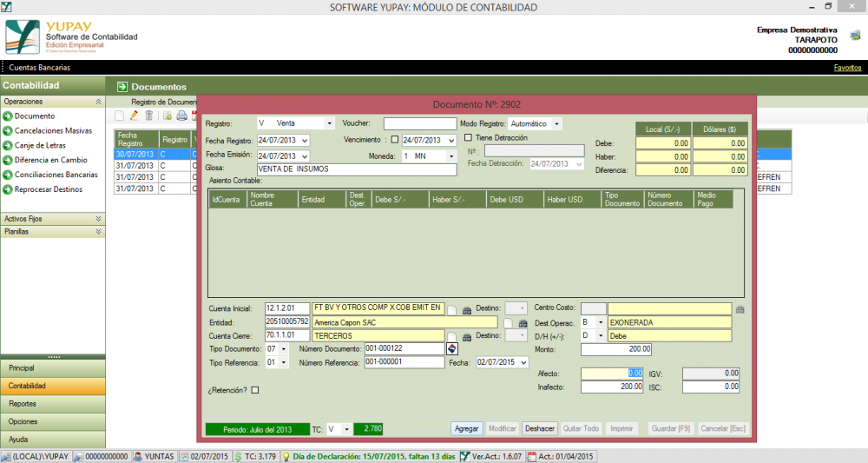Open new-page icon next to Cuenta Cierre
Screen dimensions: 868x463
click(452, 337)
